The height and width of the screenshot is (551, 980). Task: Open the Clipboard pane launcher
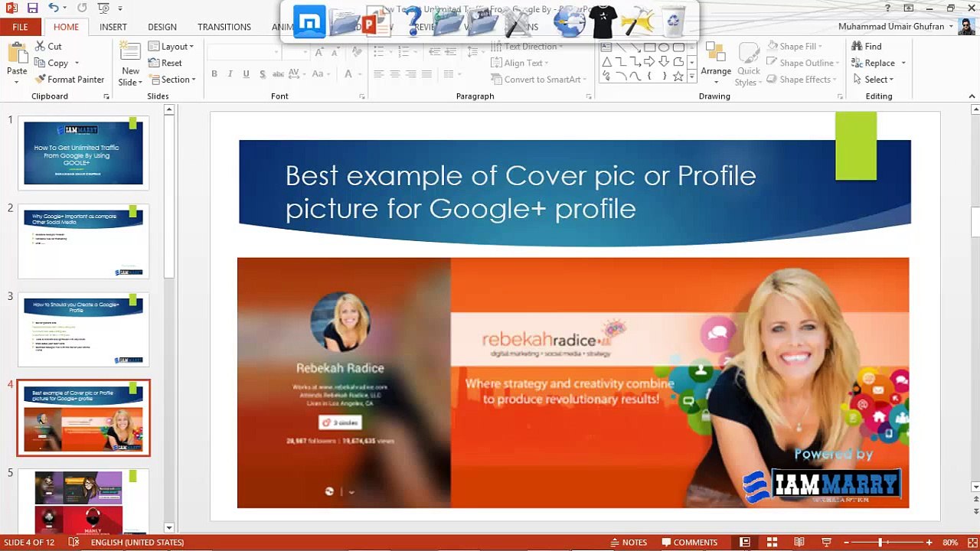(x=106, y=96)
